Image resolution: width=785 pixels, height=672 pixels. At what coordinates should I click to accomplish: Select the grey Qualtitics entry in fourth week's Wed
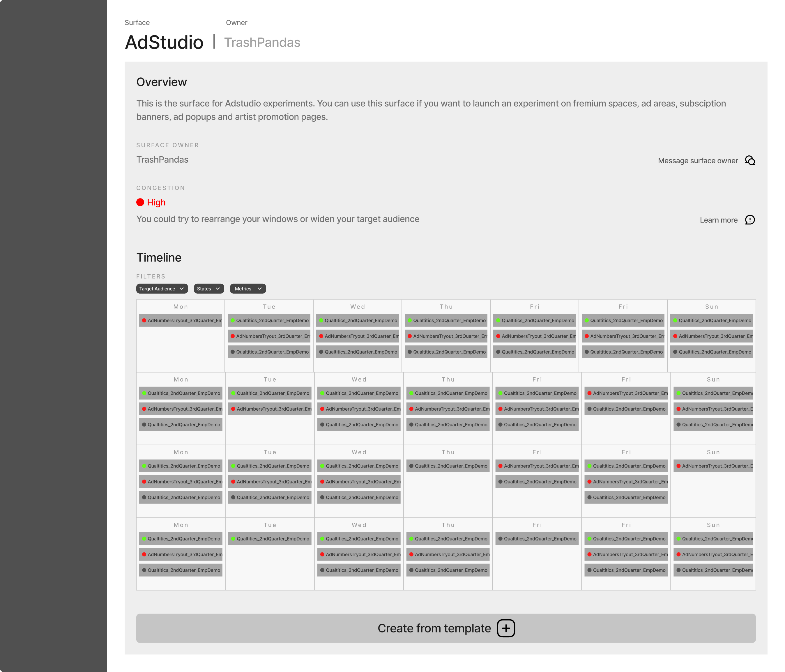coord(359,570)
